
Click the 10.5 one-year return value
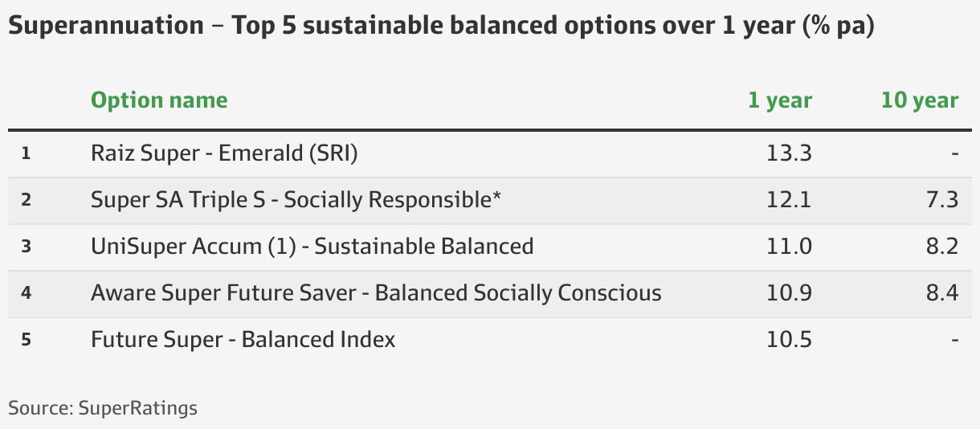click(790, 339)
